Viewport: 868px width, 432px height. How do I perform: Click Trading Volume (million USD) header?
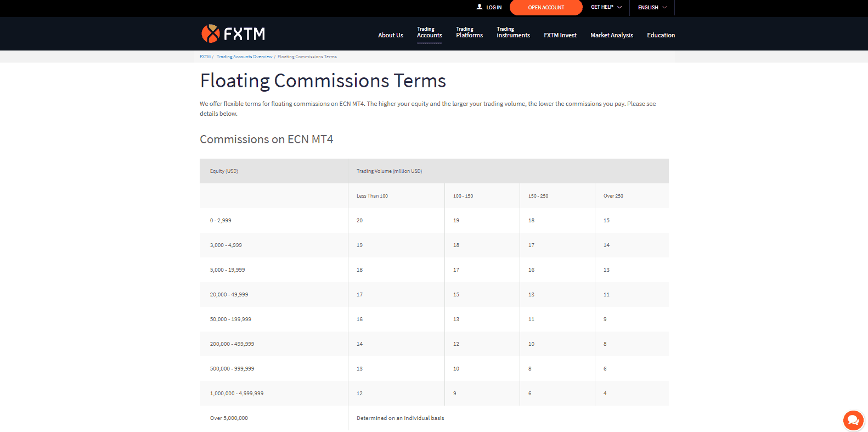tap(390, 171)
